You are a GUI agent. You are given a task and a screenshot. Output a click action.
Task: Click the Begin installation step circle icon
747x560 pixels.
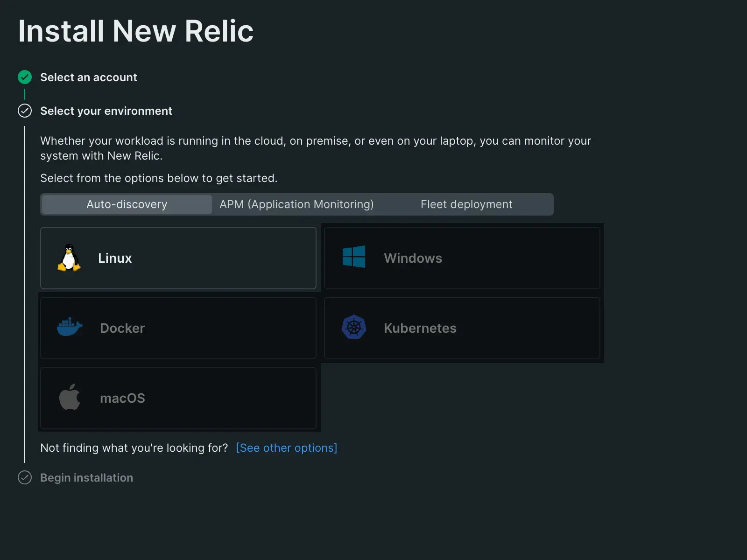25,477
